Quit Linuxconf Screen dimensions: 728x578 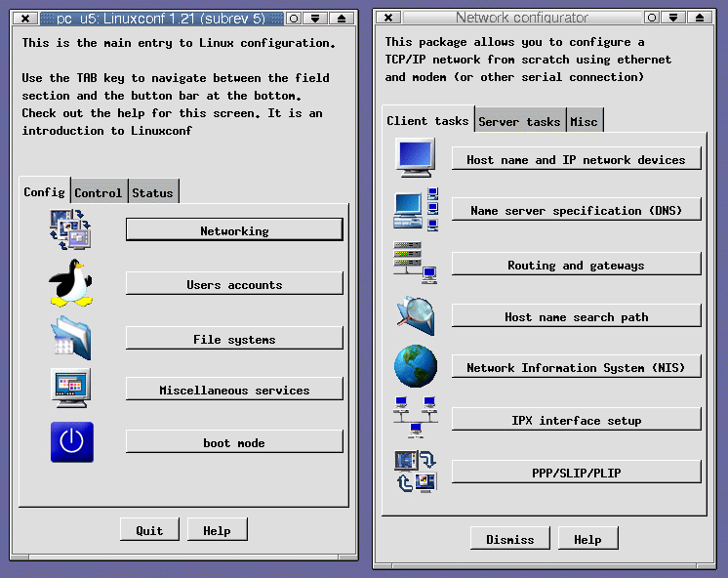click(x=149, y=530)
